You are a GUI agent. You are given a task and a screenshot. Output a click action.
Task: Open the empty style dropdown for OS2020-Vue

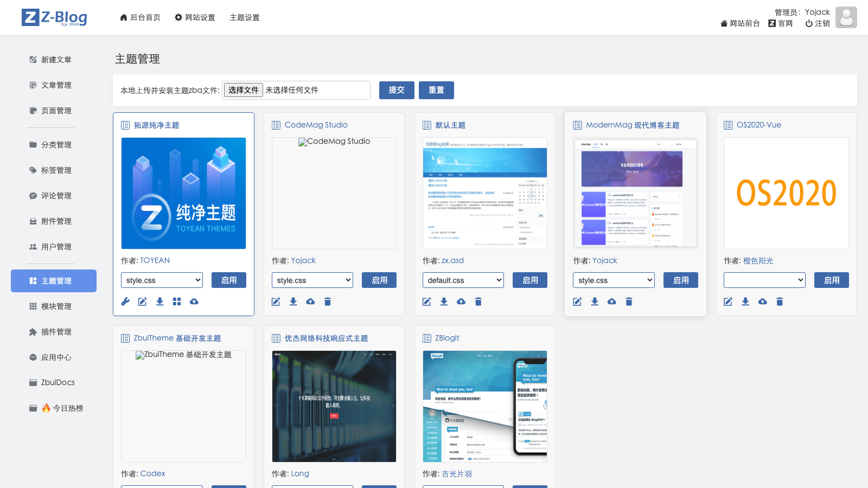tap(764, 280)
